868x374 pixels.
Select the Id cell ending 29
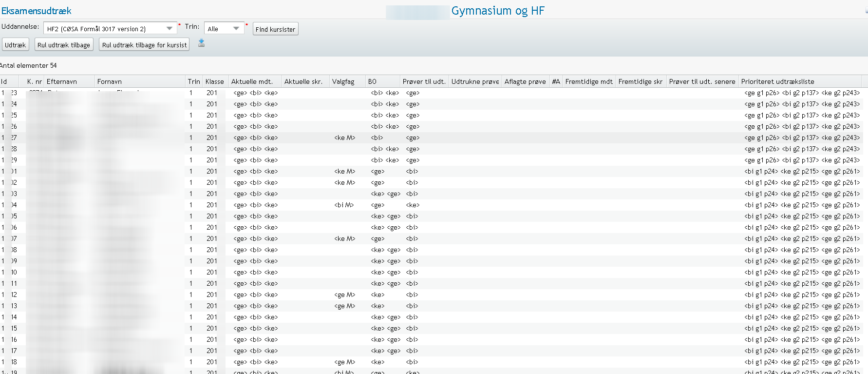click(9, 160)
